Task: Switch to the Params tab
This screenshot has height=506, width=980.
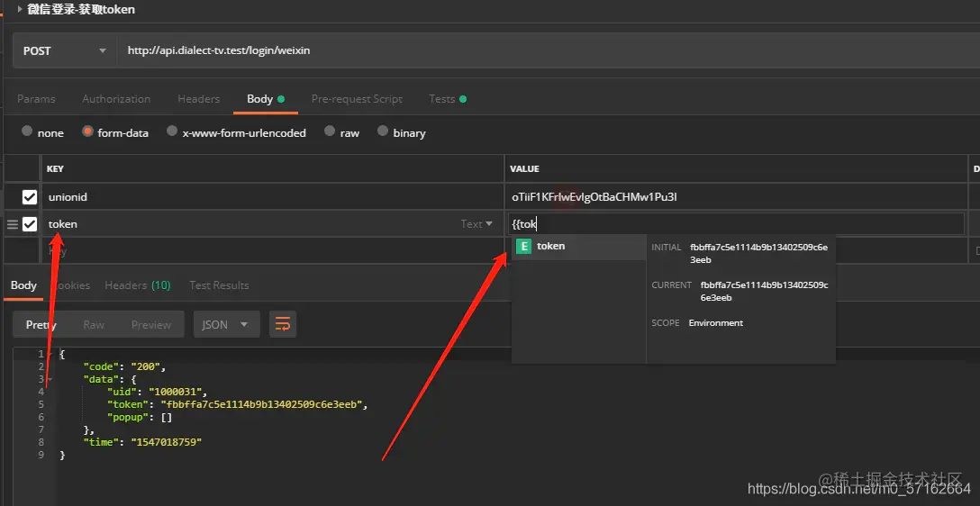Action: click(x=36, y=99)
